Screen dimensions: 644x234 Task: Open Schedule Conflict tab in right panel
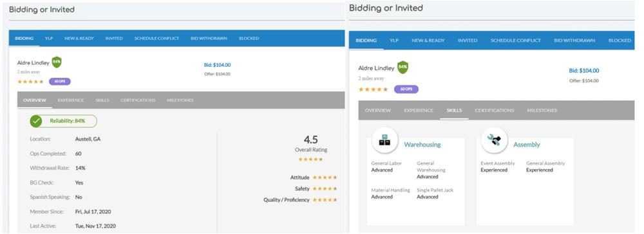click(515, 40)
